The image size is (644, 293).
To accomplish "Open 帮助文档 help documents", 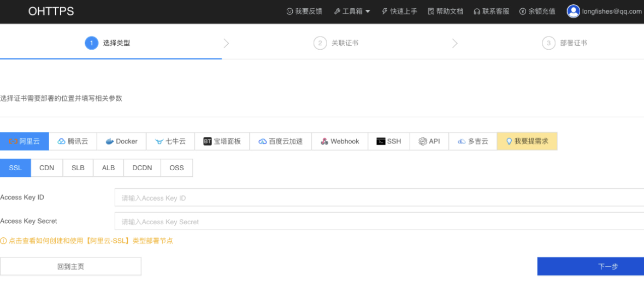I will pos(445,11).
